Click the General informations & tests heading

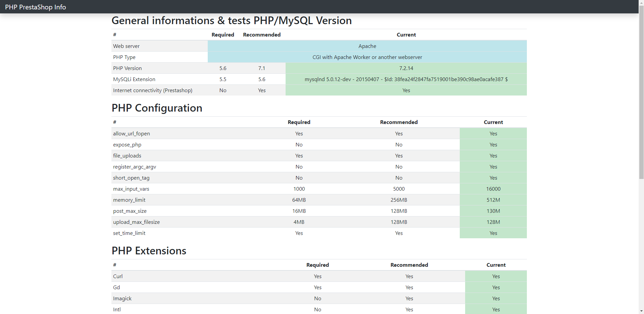click(231, 20)
